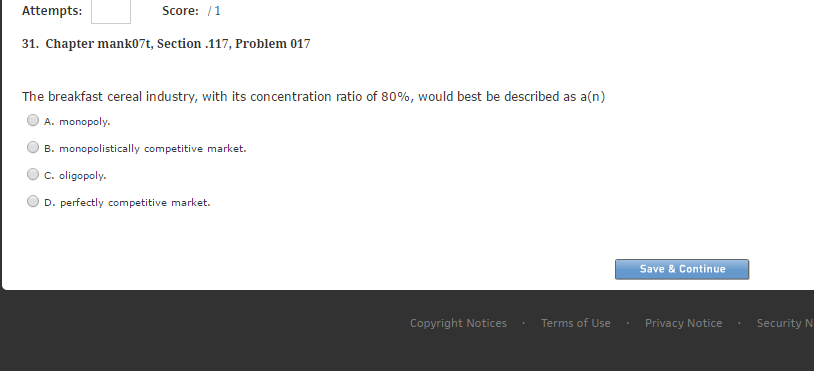
Task: Click '80%' in the question sentence
Action: pos(396,97)
